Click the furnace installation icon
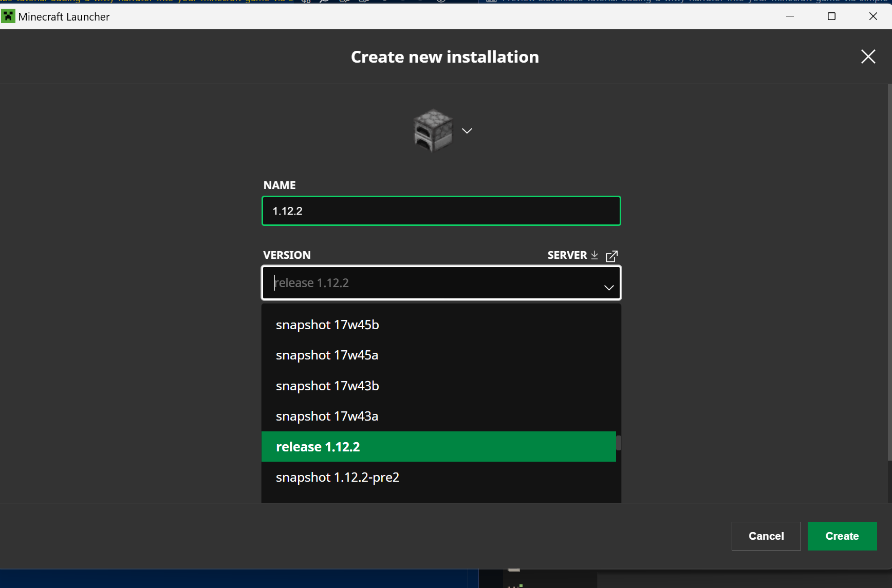The width and height of the screenshot is (892, 588). 433,130
